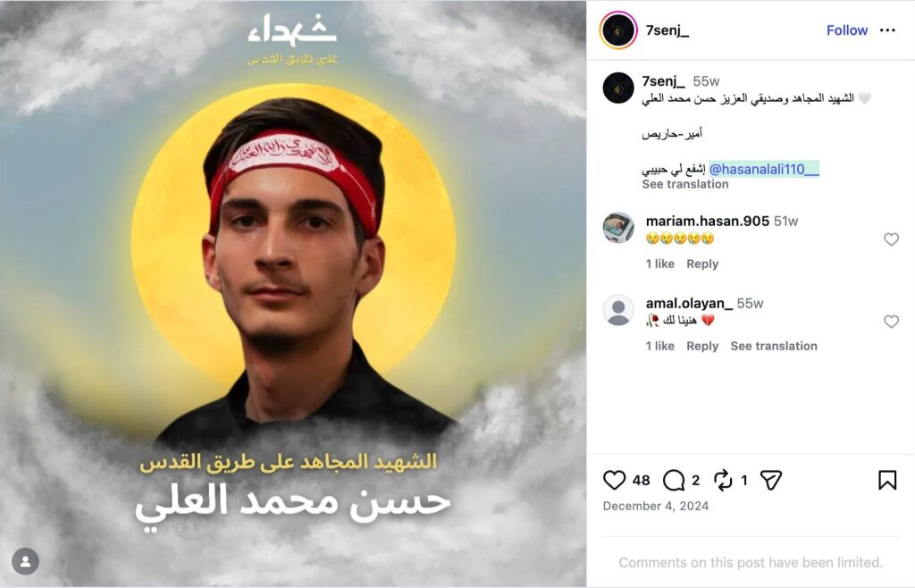Open comments via the speech bubble icon
The width and height of the screenshot is (915, 588).
pyautogui.click(x=674, y=481)
